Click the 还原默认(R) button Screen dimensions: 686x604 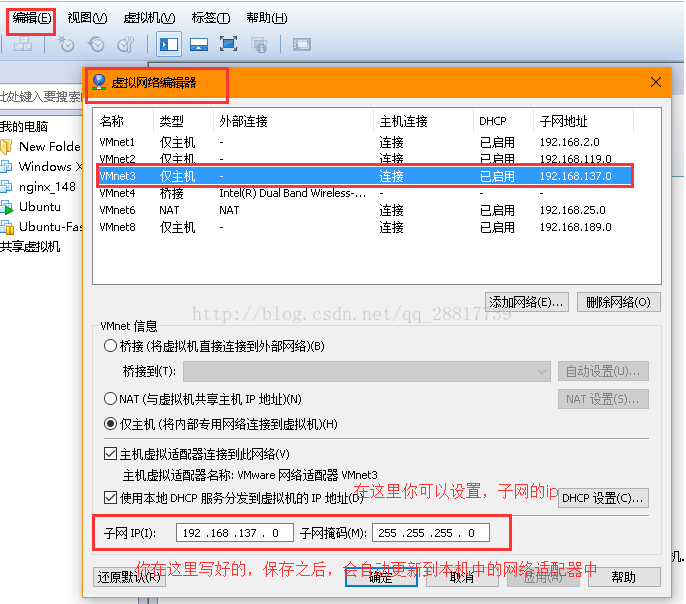click(129, 577)
